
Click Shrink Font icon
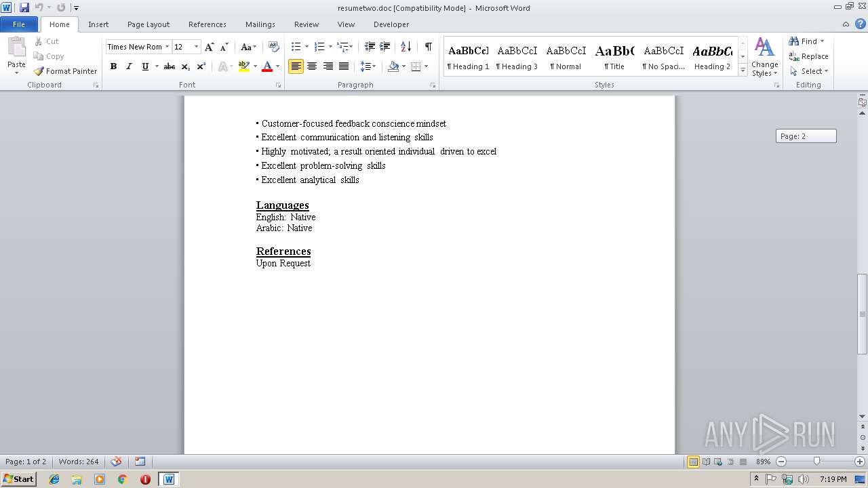[224, 47]
